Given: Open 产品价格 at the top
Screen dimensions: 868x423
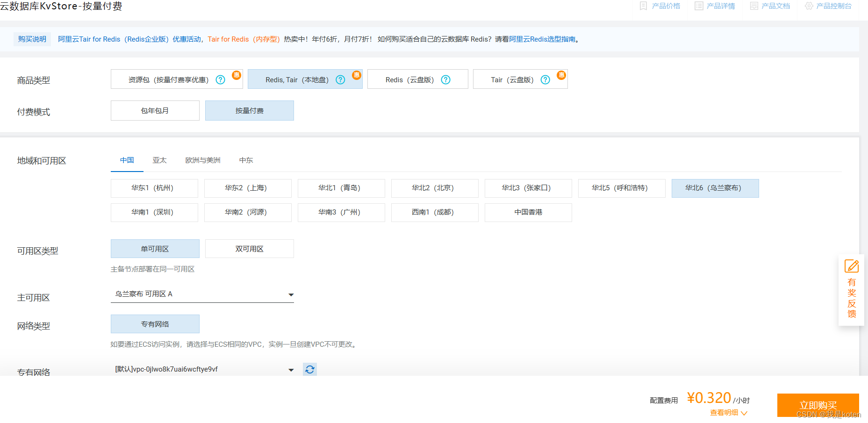Looking at the screenshot, I should tap(660, 6).
